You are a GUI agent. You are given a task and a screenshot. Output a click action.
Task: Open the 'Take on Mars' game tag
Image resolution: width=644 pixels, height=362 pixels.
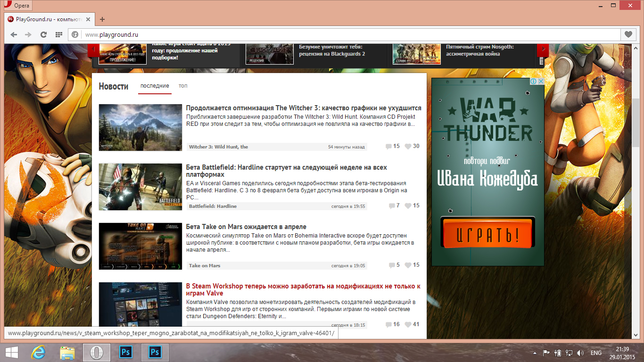tap(205, 265)
